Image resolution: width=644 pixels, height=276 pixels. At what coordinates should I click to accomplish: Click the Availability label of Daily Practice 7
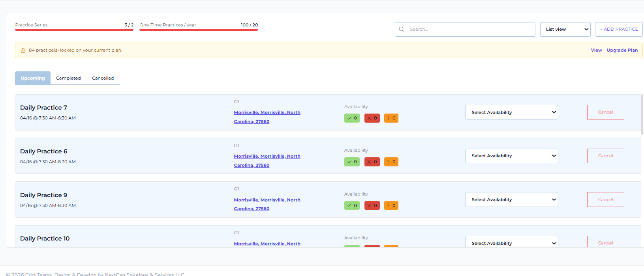(356, 106)
